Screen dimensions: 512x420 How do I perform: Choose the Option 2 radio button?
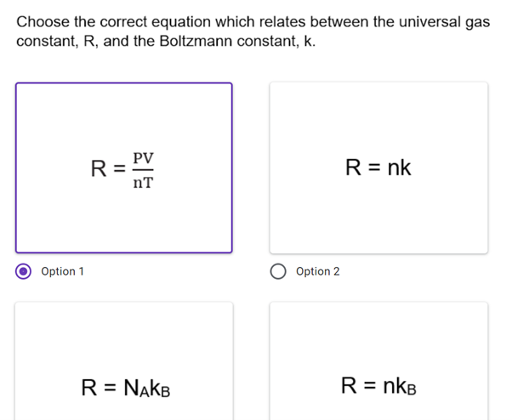click(x=278, y=271)
